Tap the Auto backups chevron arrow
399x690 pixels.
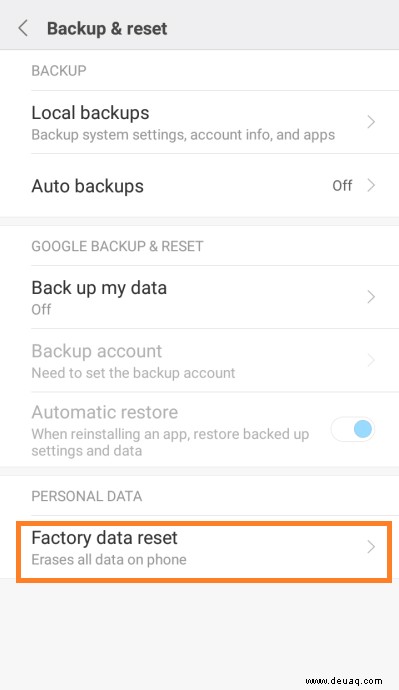[x=371, y=186]
